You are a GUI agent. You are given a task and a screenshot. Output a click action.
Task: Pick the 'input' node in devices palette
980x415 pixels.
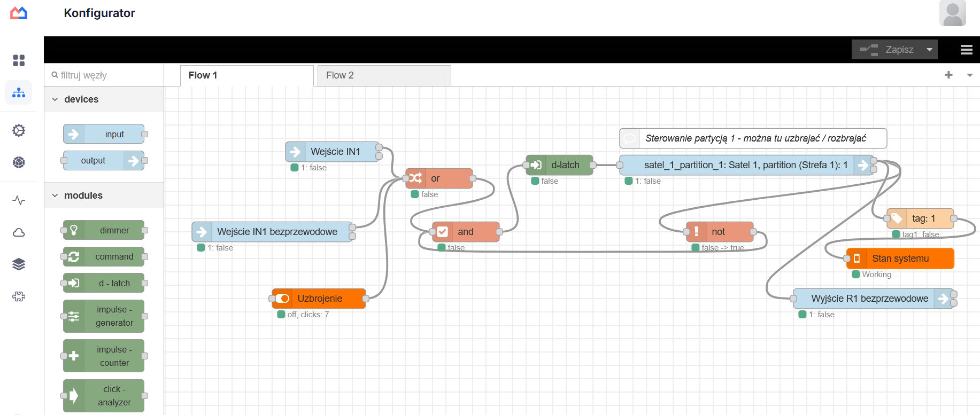point(104,134)
